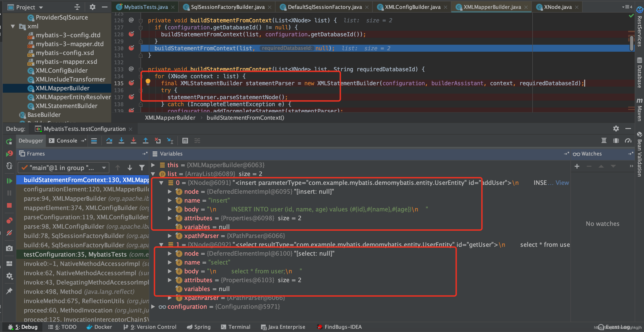
Task: Open Project panel settings gear
Action: [93, 7]
